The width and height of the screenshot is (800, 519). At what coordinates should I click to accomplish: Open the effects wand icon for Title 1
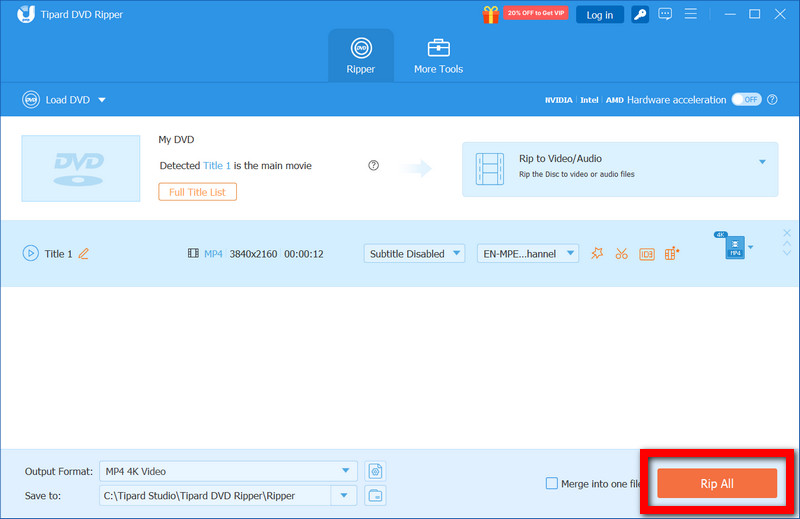597,254
